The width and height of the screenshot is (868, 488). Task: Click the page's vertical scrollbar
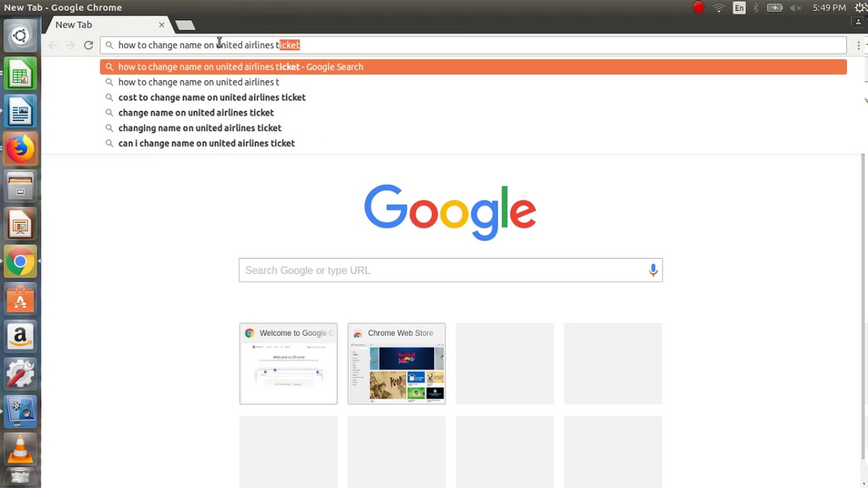(x=863, y=305)
